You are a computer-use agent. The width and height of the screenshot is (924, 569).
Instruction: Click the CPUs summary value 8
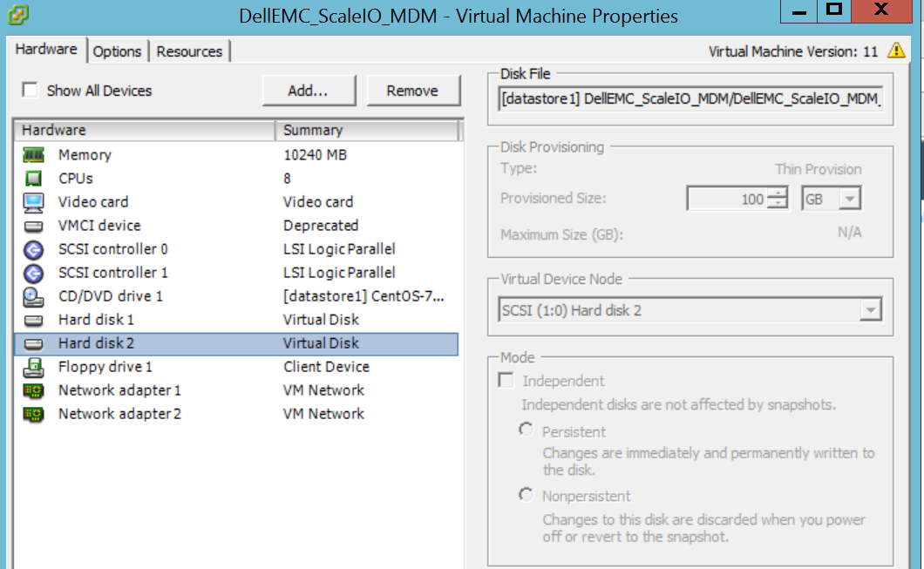[x=287, y=179]
